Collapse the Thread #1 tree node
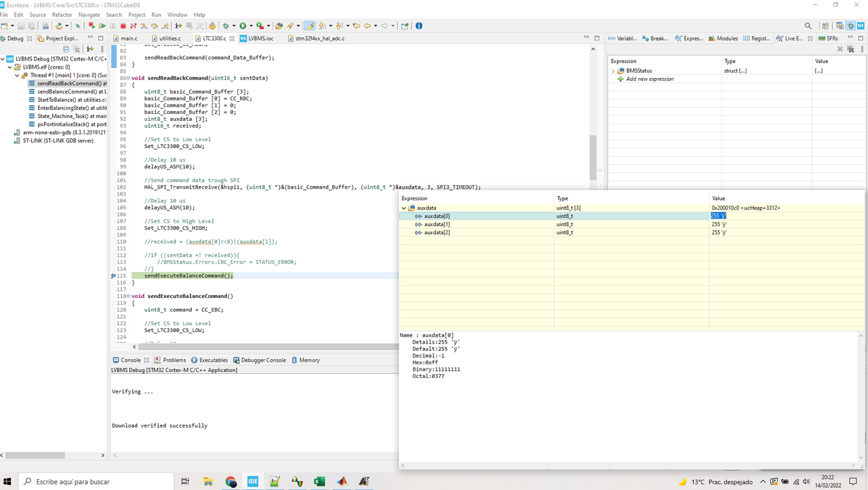This screenshot has height=490, width=868. [x=17, y=75]
